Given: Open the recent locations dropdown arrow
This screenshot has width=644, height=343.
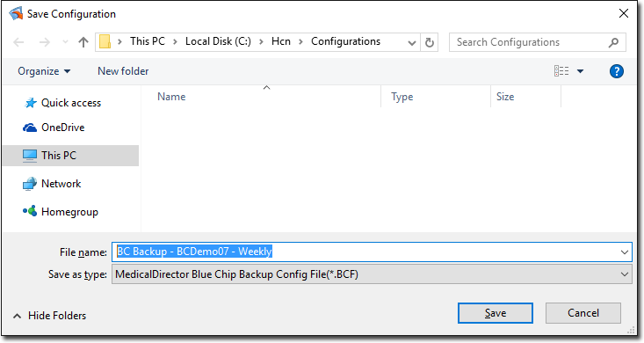Looking at the screenshot, I should pyautogui.click(x=65, y=42).
